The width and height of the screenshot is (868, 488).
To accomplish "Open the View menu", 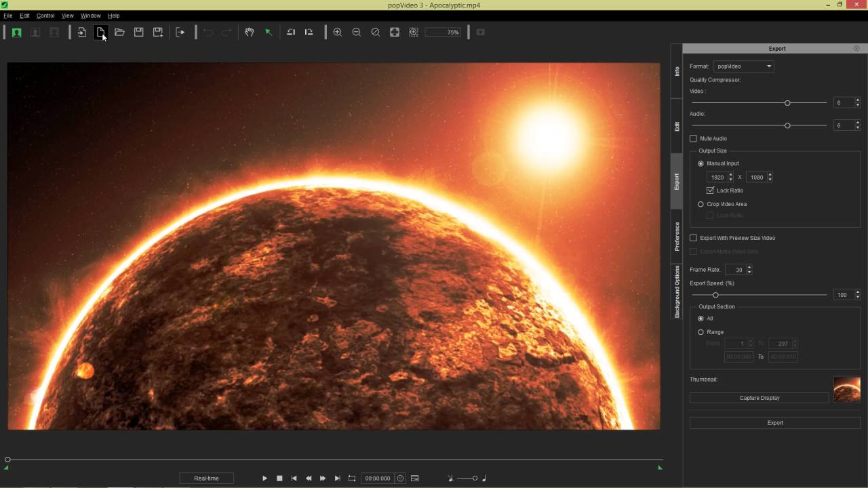I will pos(68,16).
